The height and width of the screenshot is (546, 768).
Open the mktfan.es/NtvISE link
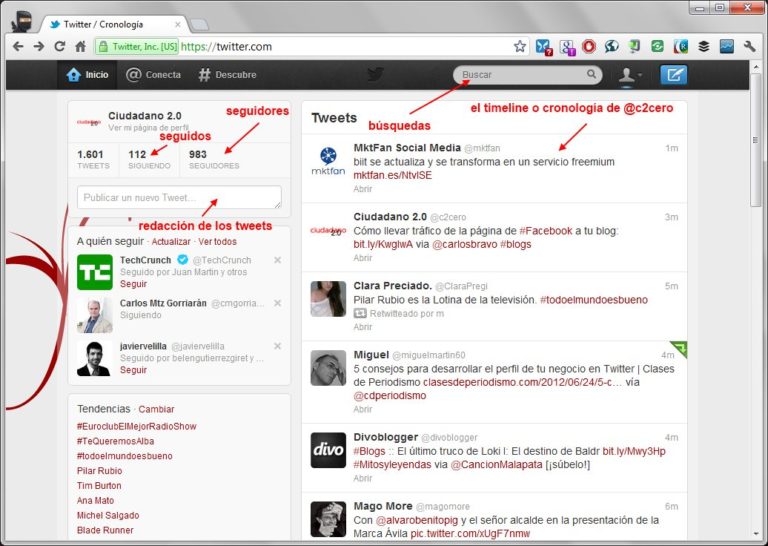pos(393,175)
